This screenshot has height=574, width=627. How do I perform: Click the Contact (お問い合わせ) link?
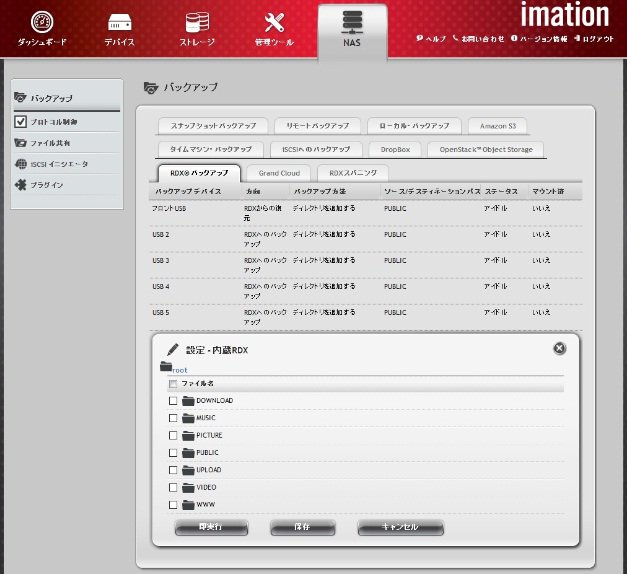tap(479, 39)
